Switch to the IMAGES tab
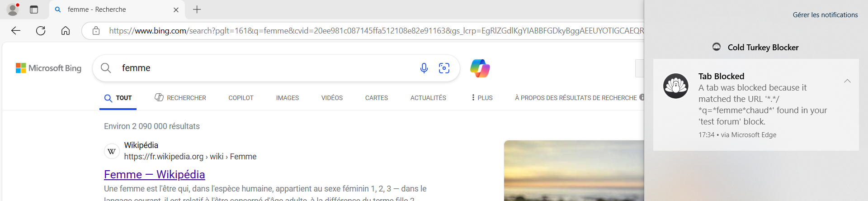 coord(288,98)
